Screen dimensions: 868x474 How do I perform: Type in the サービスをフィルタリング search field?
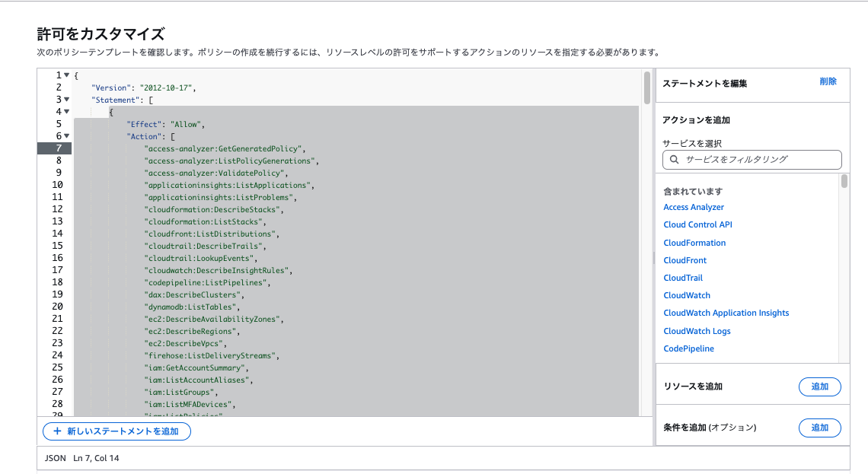pyautogui.click(x=758, y=160)
